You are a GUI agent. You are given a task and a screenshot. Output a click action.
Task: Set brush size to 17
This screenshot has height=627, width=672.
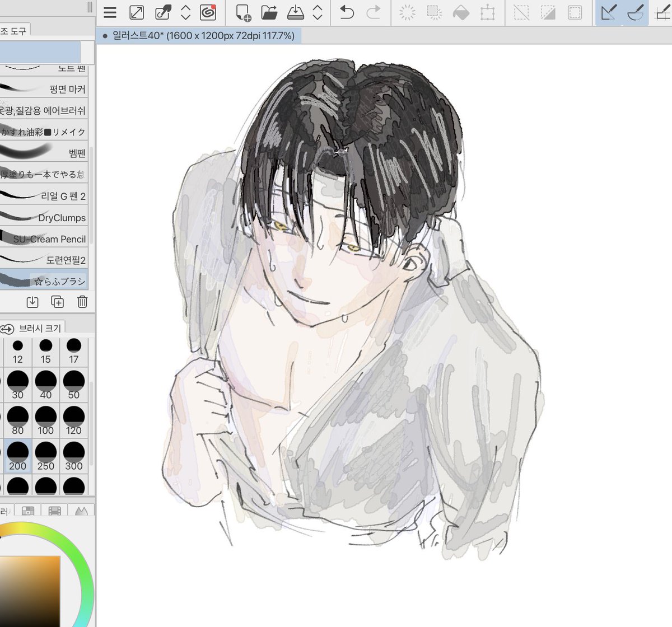(x=74, y=352)
